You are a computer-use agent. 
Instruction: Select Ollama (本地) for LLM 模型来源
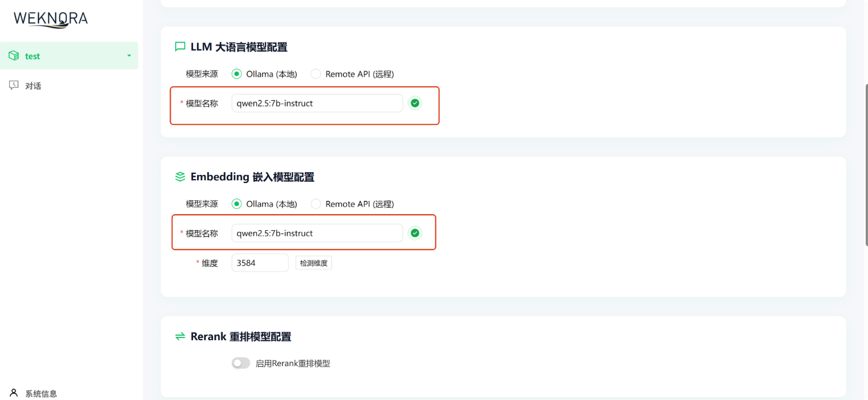(236, 73)
